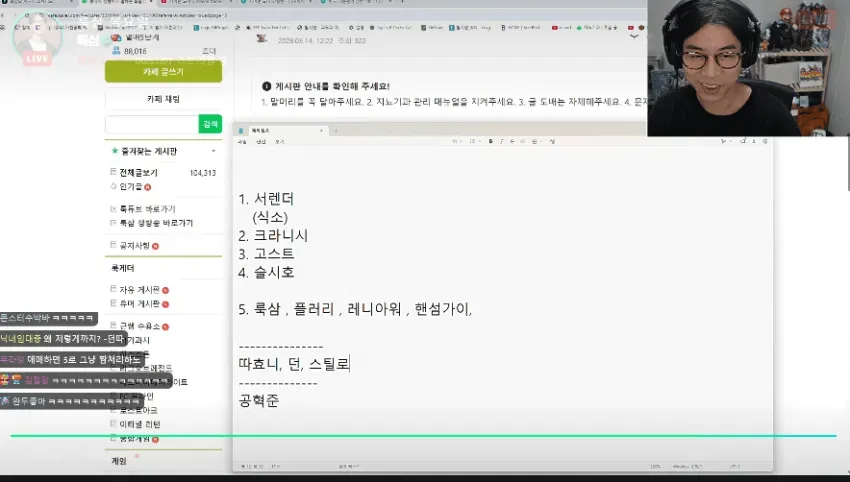Collapse post header chevron near webcam

pyautogui.click(x=634, y=37)
